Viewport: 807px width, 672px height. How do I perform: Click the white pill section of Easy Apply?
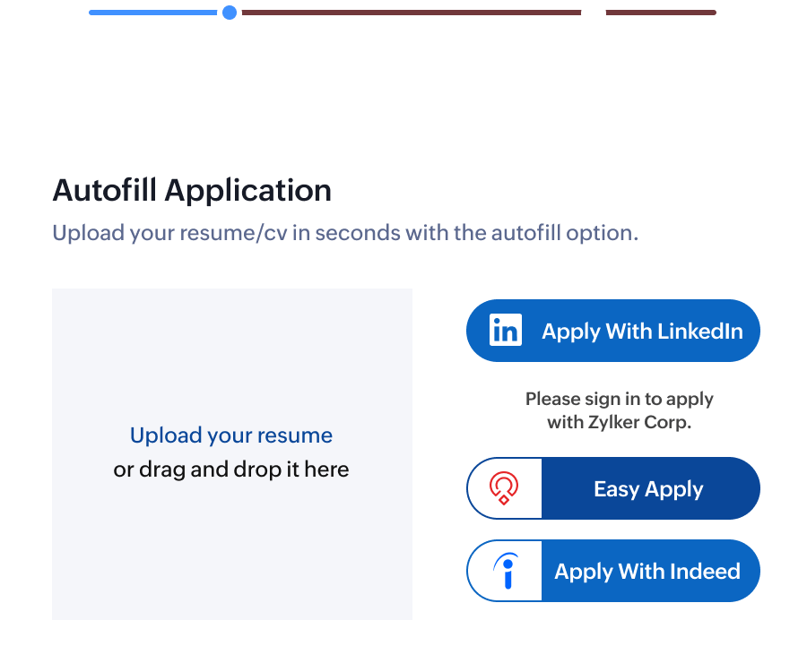coord(504,488)
